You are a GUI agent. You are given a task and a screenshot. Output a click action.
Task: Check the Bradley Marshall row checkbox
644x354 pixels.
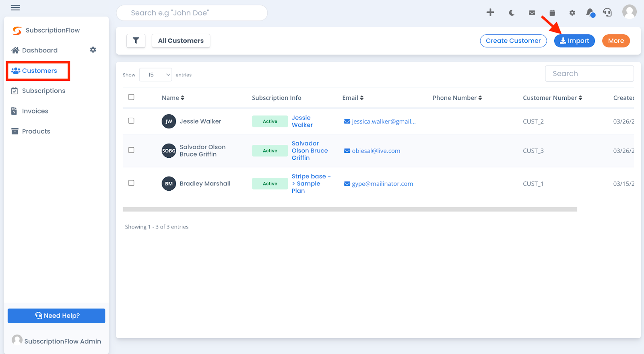click(x=131, y=183)
